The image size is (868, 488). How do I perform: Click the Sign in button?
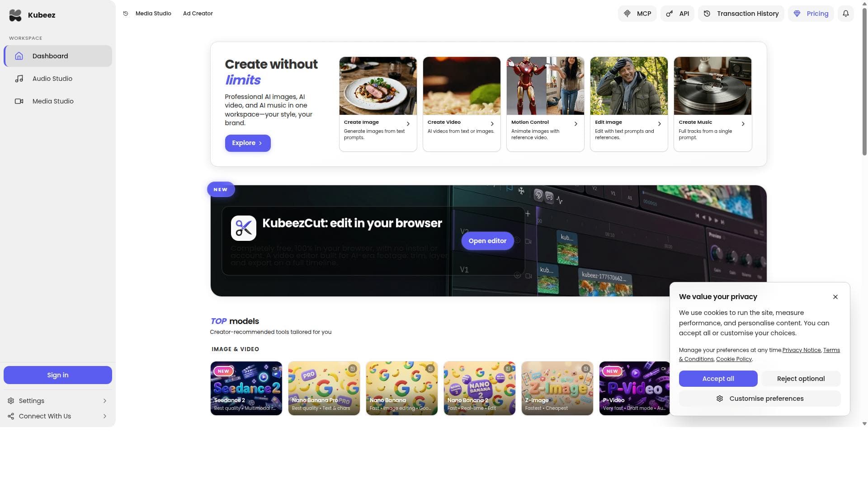[x=58, y=375]
